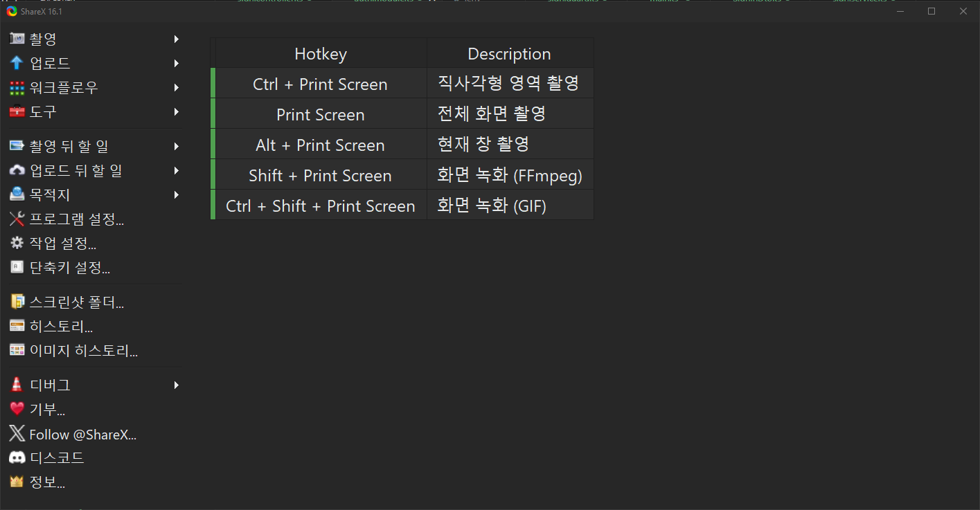Click the colored grid icon beside 워크플로우
Screen dimensions: 980x510
[x=17, y=88]
